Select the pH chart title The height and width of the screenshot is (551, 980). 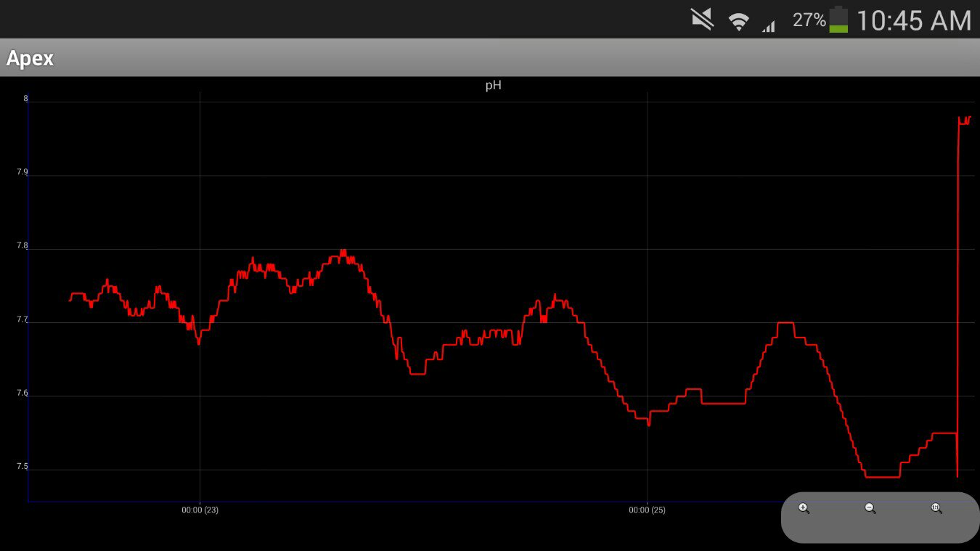493,86
